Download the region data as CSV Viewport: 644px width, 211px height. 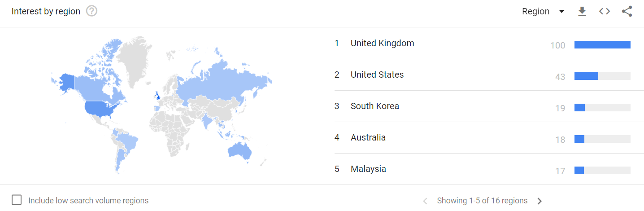click(x=582, y=11)
